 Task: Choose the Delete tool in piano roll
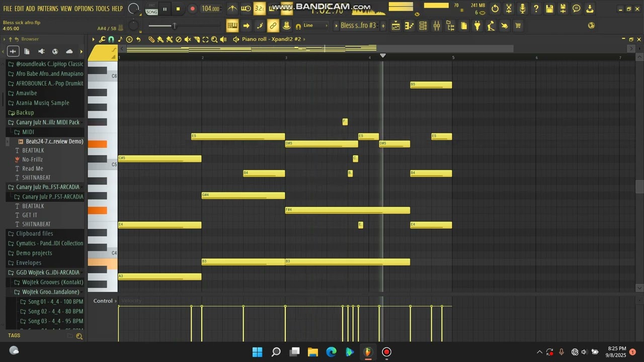[179, 39]
